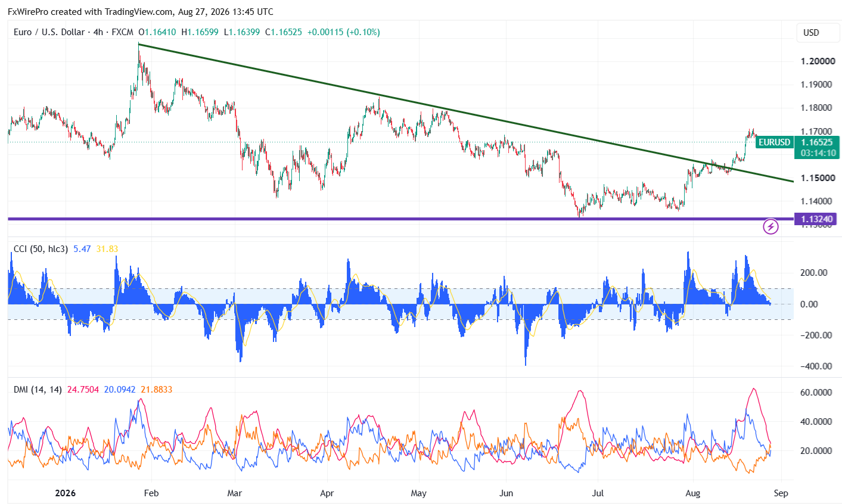Click the green EURUSD price label tag
The image size is (842, 504).
pyautogui.click(x=774, y=142)
